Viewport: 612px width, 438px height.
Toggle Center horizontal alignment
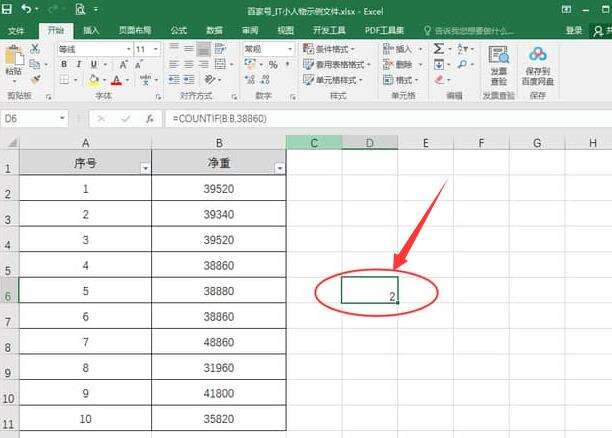189,64
